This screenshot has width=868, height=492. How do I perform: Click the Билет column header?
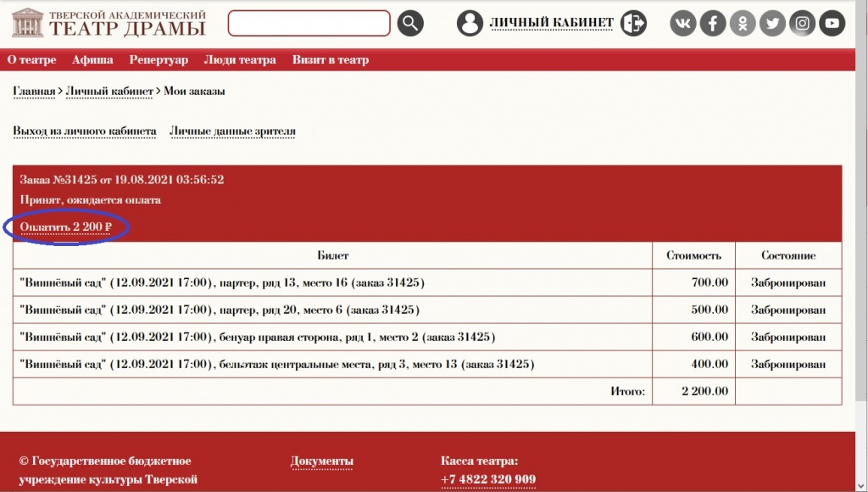tap(332, 255)
